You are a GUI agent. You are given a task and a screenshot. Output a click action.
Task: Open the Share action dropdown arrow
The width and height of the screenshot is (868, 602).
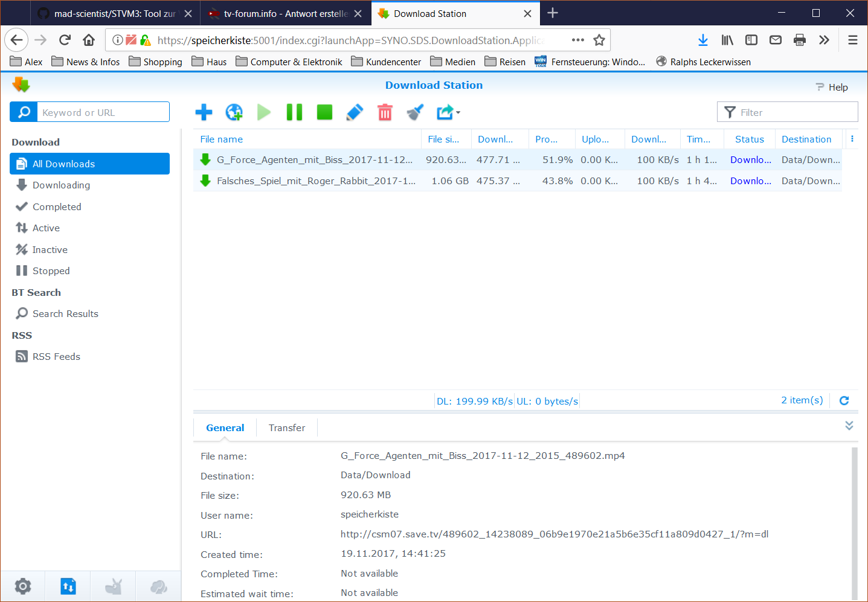(458, 113)
